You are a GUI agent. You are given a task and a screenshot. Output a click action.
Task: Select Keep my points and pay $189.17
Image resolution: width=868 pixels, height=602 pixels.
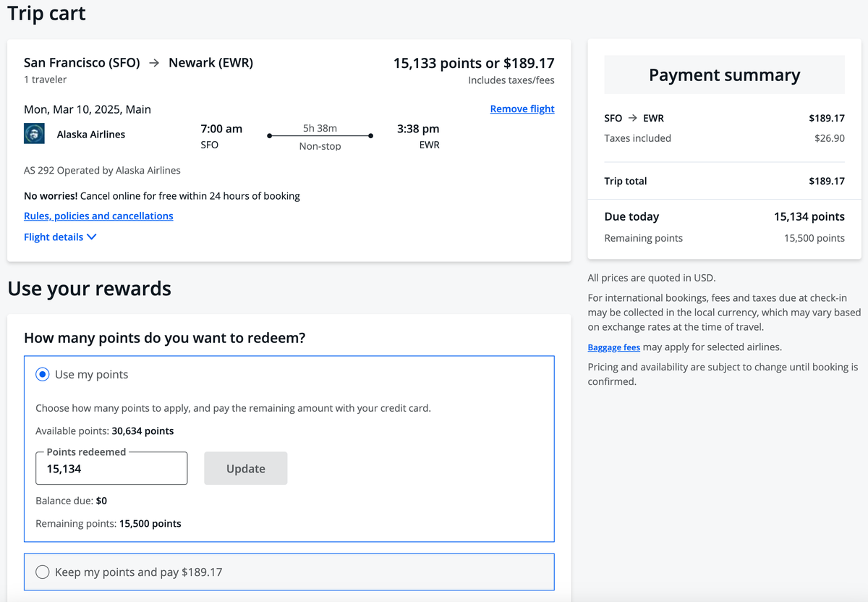43,572
